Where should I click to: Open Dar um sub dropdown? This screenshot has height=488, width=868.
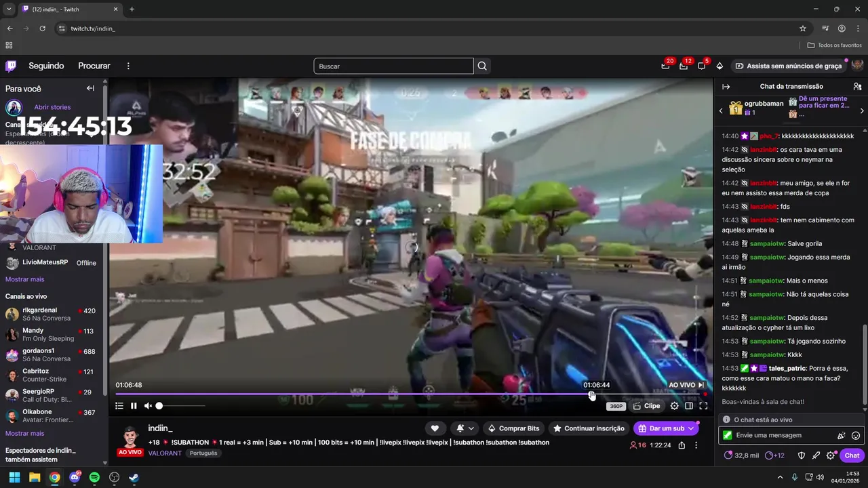(x=666, y=428)
